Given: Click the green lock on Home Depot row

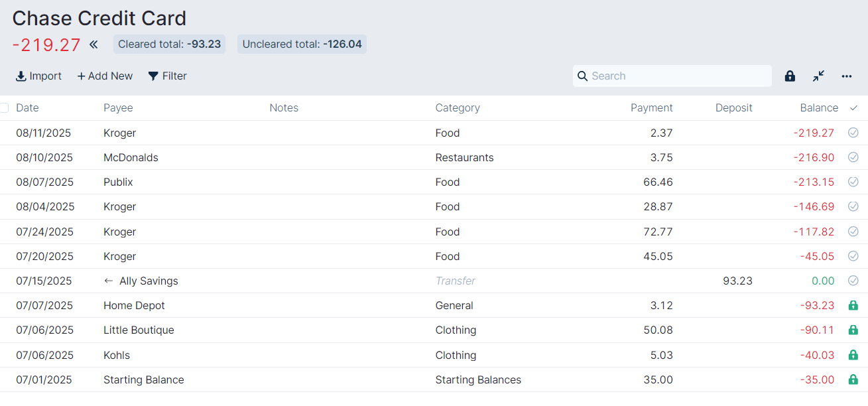Looking at the screenshot, I should coord(853,306).
